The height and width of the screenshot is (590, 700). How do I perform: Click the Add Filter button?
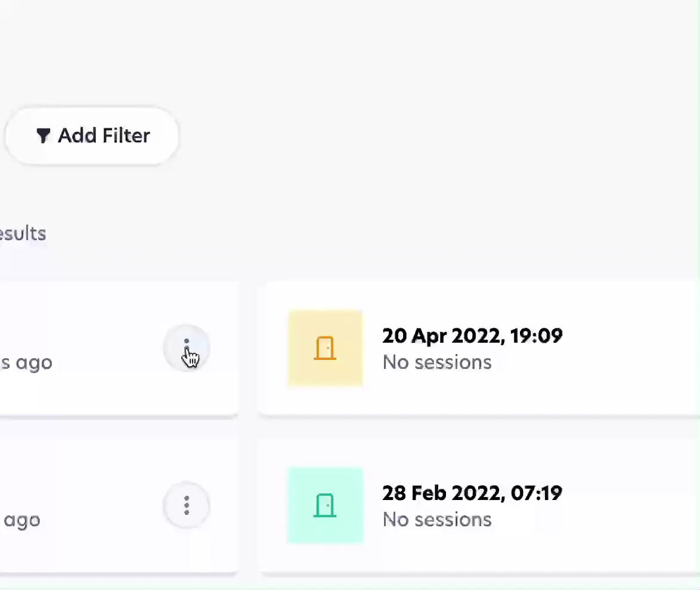92,136
